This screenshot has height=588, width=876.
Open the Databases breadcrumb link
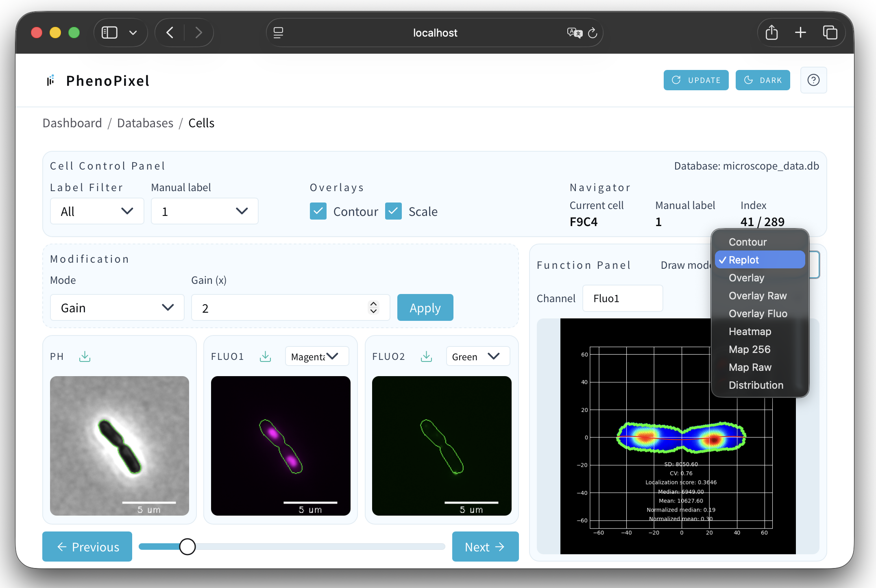click(145, 123)
